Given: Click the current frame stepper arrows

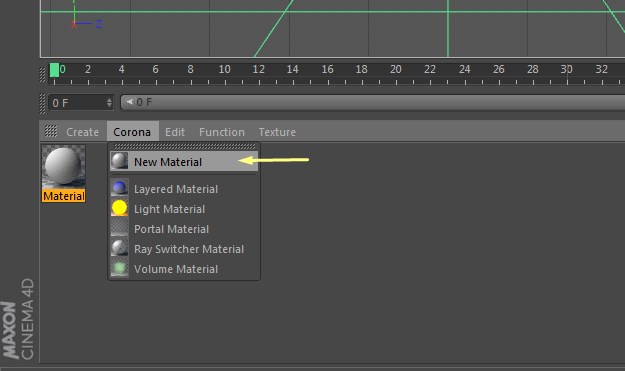Looking at the screenshot, I should pyautogui.click(x=109, y=103).
